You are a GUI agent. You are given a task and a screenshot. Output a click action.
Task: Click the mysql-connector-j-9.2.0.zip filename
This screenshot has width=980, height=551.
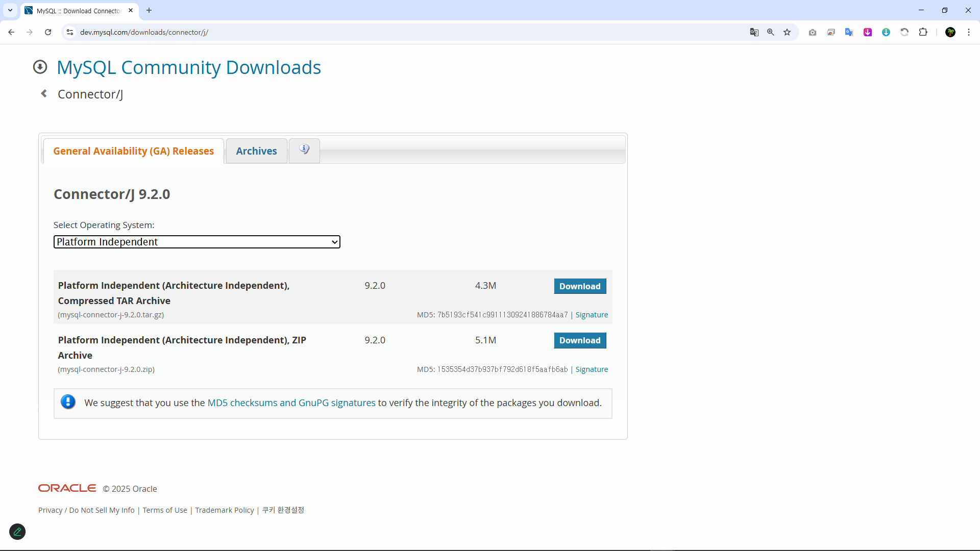click(106, 369)
